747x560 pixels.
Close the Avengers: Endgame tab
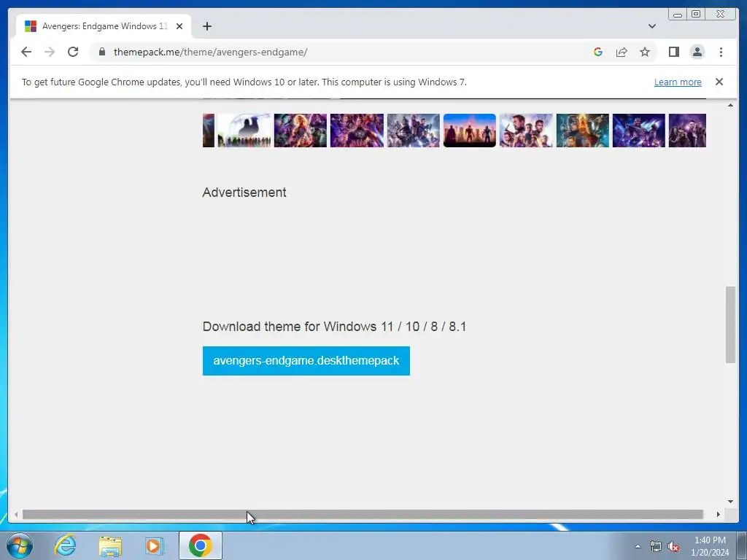[179, 26]
